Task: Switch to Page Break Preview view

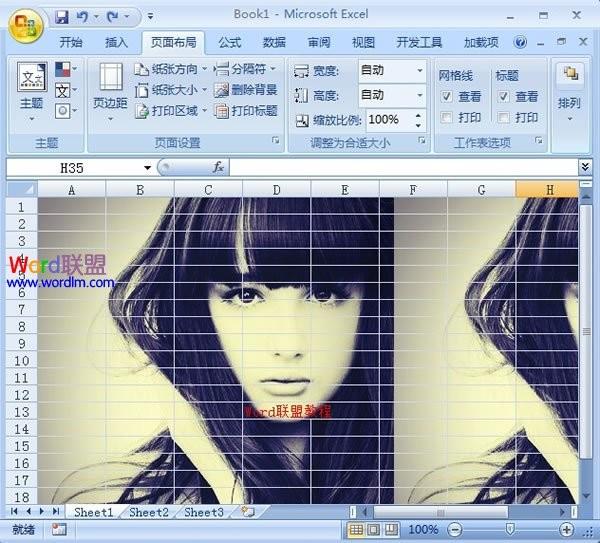Action: point(391,530)
